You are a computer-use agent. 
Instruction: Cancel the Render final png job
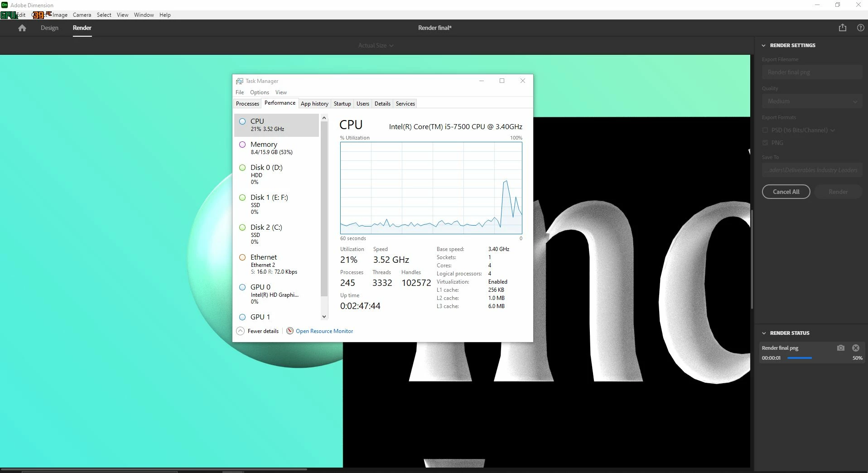(x=855, y=348)
